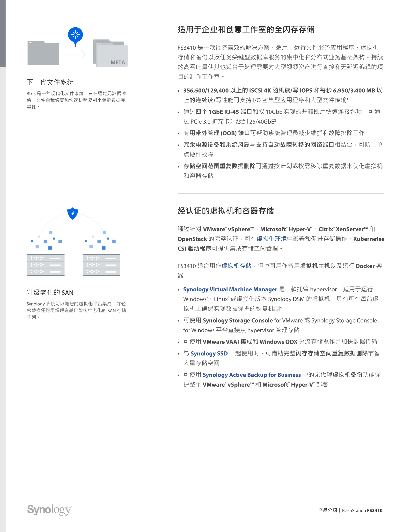Screen dimensions: 411x532
Task: Click the Windows ODX bold text
Action: click(279, 342)
